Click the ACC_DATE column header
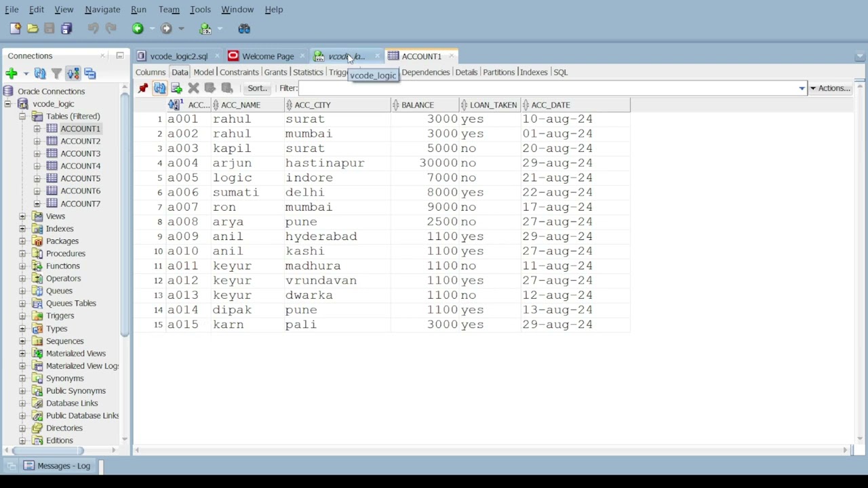This screenshot has width=868, height=488. click(576, 105)
